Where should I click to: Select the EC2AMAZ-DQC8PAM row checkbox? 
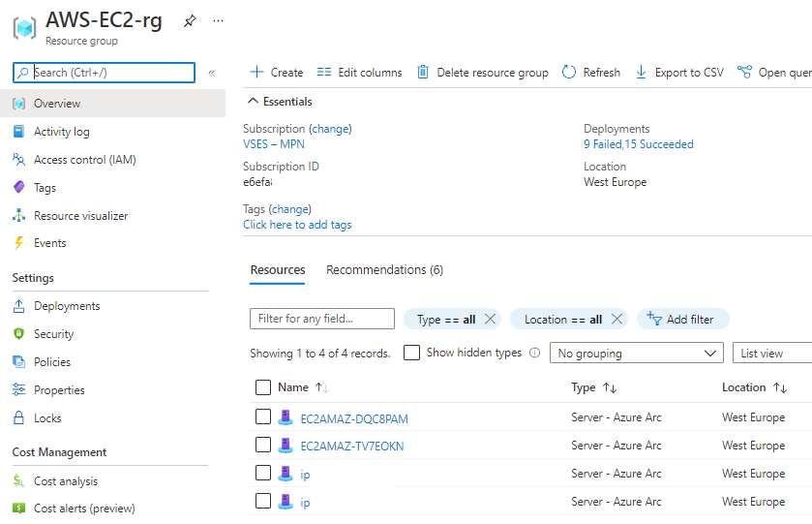tap(263, 417)
